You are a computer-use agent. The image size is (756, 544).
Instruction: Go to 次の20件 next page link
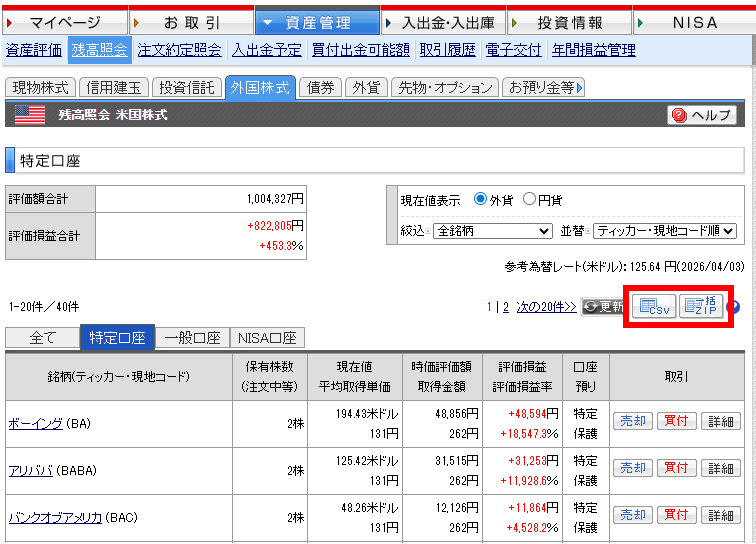tap(546, 306)
